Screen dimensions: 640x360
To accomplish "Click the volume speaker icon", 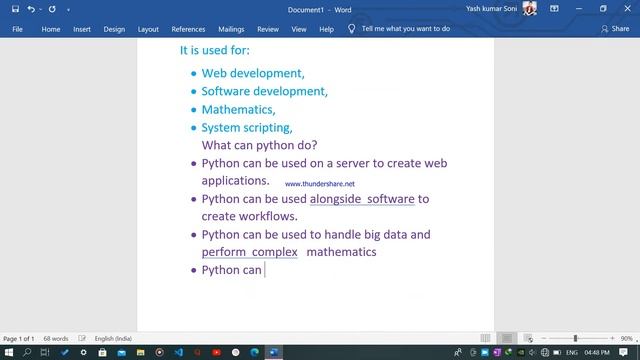I will (x=532, y=352).
